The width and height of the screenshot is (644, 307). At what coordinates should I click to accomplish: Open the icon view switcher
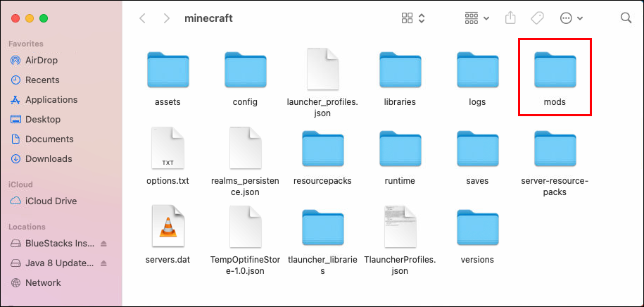[412, 18]
